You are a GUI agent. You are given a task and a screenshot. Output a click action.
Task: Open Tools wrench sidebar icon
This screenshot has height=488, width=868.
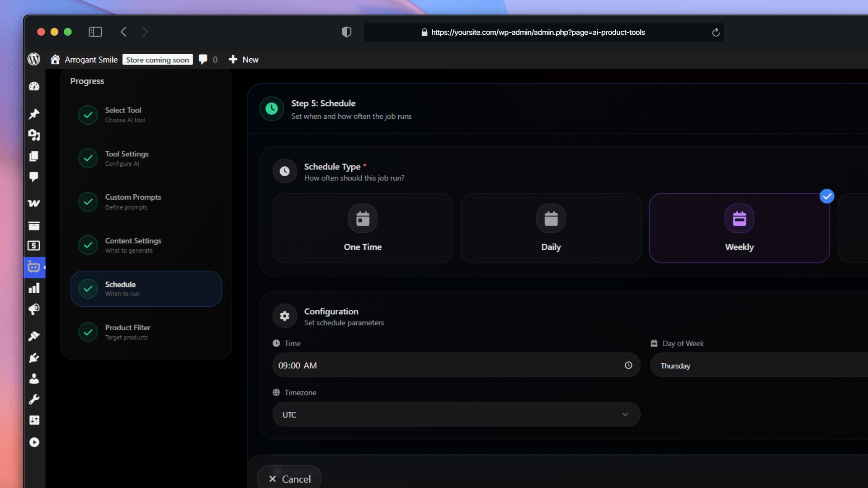tap(34, 399)
